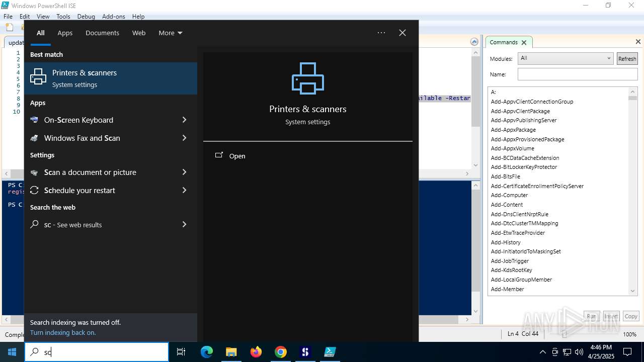644x362 pixels.
Task: Click Run button in Commands pane
Action: 592,316
